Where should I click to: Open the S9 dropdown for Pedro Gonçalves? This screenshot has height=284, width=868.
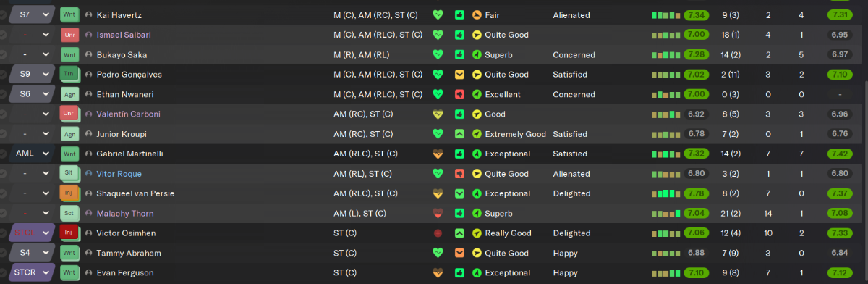point(33,74)
